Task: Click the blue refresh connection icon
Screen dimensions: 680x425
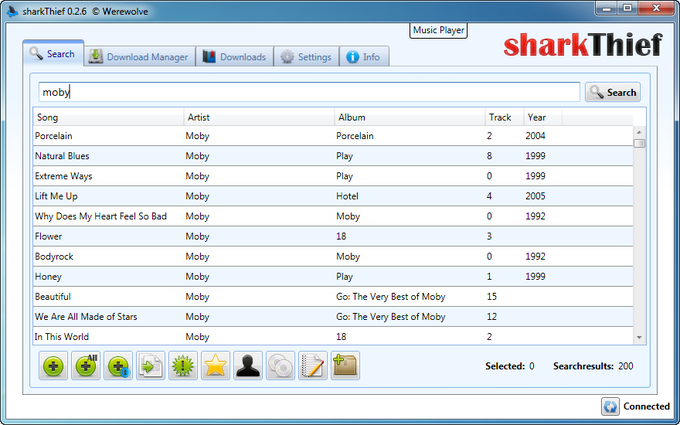Action: point(610,406)
